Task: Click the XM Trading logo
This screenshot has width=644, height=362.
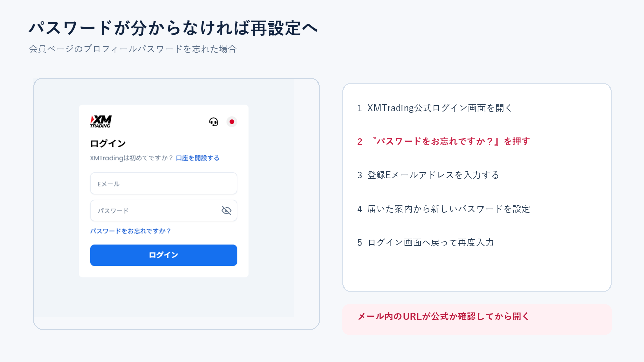Action: click(101, 121)
